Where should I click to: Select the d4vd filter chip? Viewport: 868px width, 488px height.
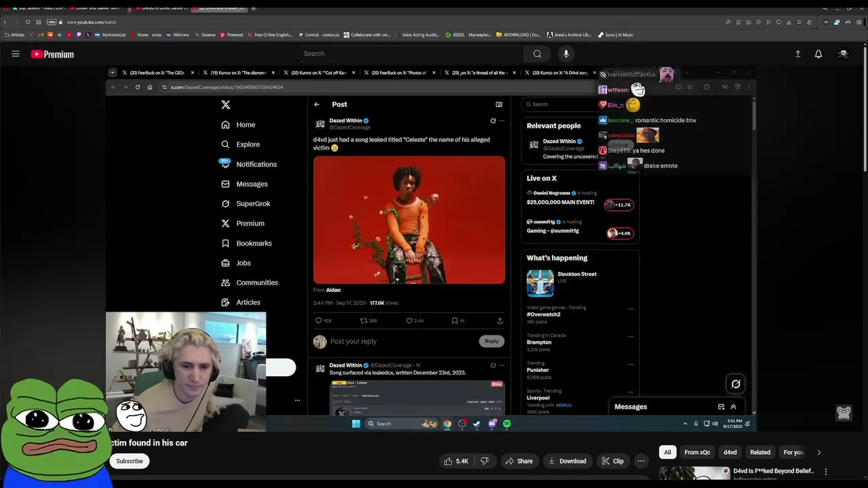[730, 452]
